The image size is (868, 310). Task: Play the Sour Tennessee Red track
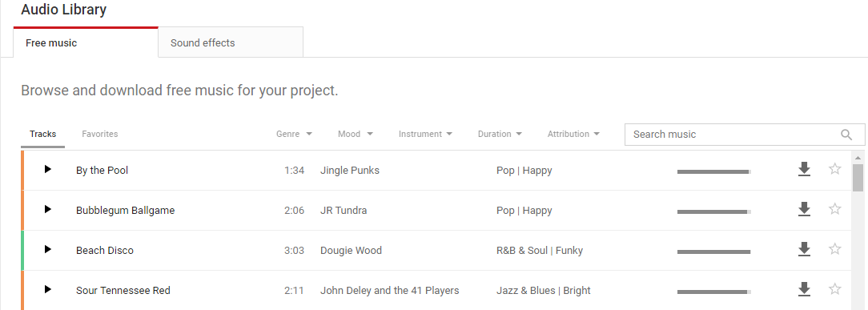pos(47,289)
